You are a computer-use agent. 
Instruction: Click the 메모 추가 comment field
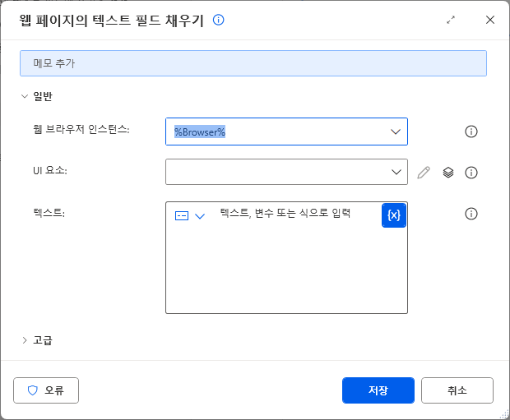pos(253,63)
